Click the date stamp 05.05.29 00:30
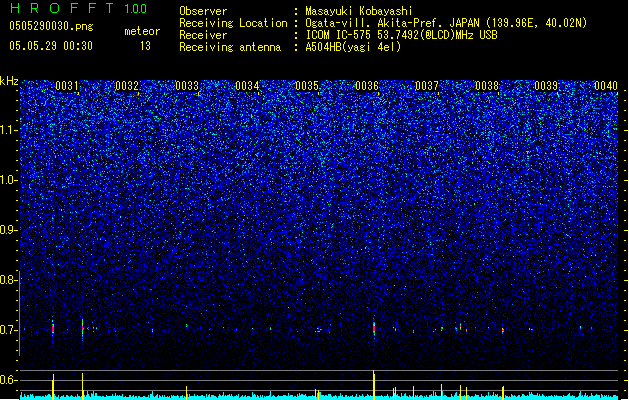 pyautogui.click(x=51, y=46)
